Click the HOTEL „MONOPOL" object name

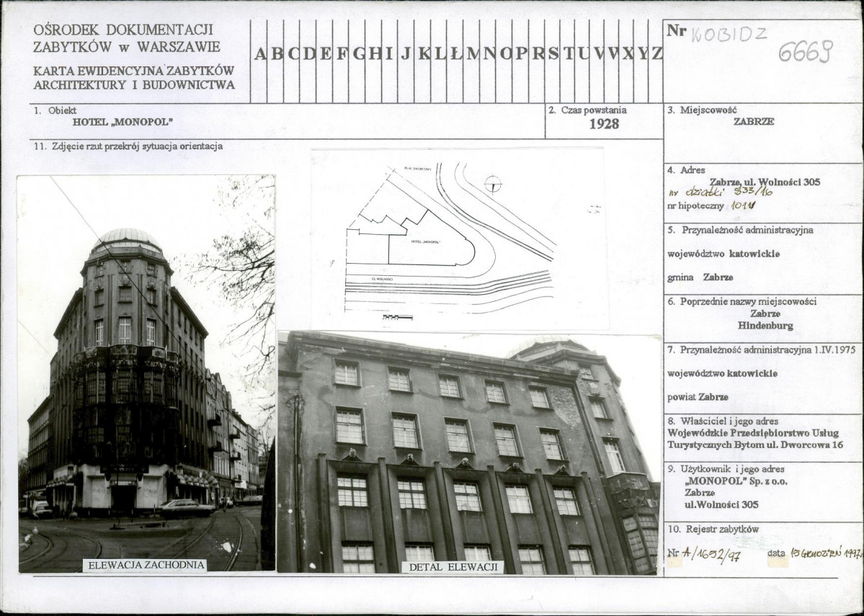(123, 122)
